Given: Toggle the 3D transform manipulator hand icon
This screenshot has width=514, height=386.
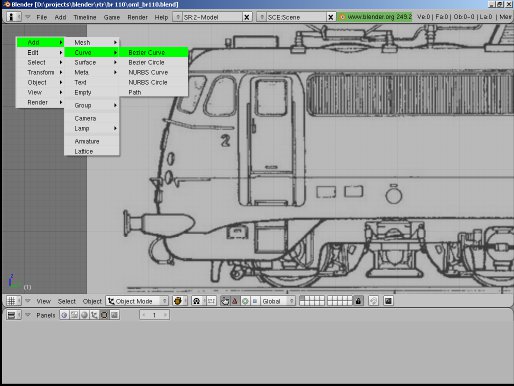Looking at the screenshot, I should [x=225, y=301].
